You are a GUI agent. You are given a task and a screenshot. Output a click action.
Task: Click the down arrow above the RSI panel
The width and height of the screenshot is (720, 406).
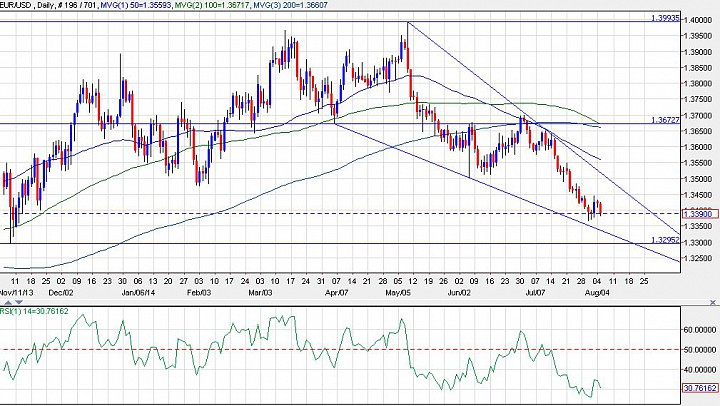[x=18, y=302]
